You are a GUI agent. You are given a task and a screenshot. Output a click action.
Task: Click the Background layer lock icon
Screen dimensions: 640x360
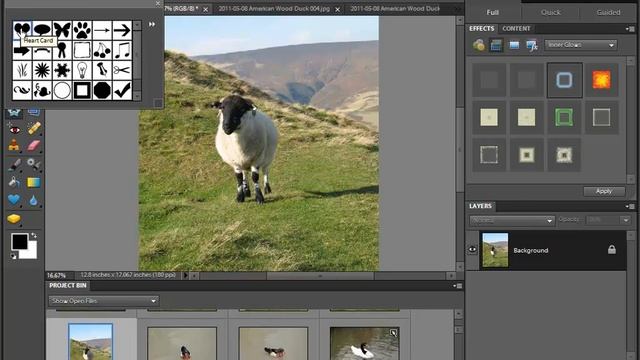(611, 249)
